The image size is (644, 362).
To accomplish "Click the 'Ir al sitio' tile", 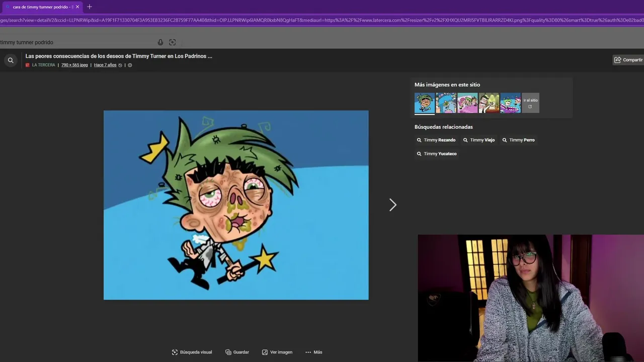I will 530,103.
